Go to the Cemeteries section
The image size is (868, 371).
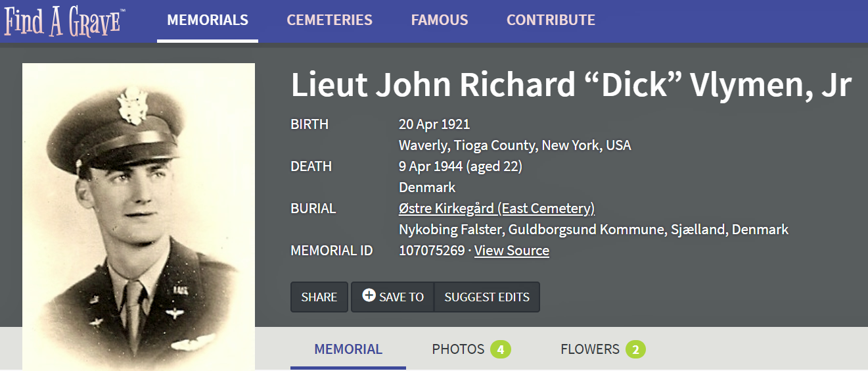(329, 20)
